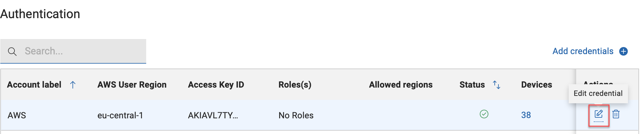The image size is (644, 134).
Task: Click the trash icon to delete AWS credential
Action: pos(616,114)
